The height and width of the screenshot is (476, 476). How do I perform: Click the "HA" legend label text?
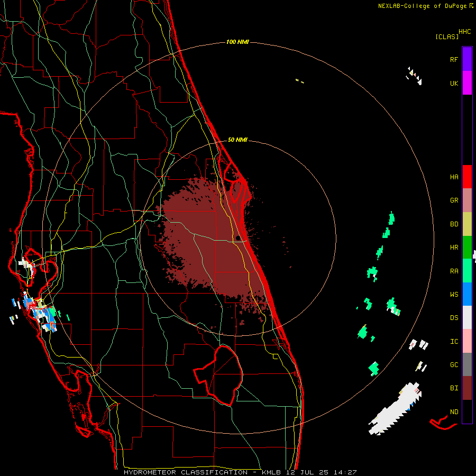coord(454,177)
